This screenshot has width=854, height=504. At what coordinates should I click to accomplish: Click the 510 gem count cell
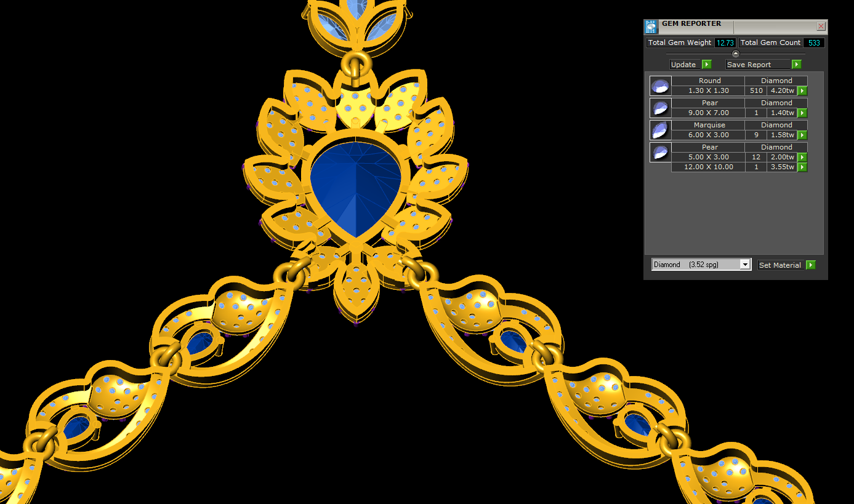[756, 91]
